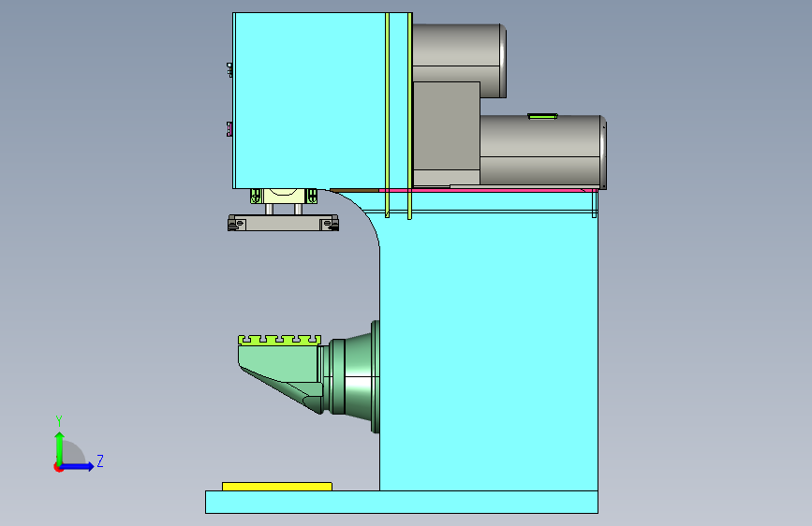Select the yellow pad on the base plate

click(x=277, y=486)
